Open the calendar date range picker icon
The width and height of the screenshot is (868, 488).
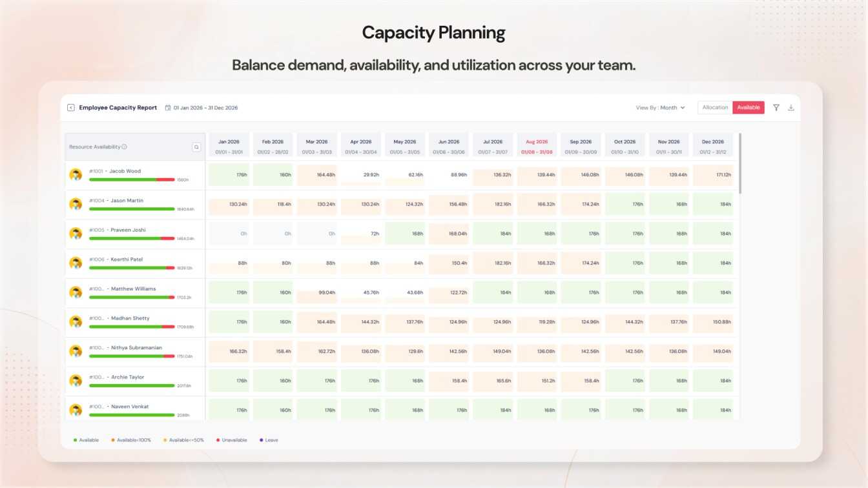[168, 108]
